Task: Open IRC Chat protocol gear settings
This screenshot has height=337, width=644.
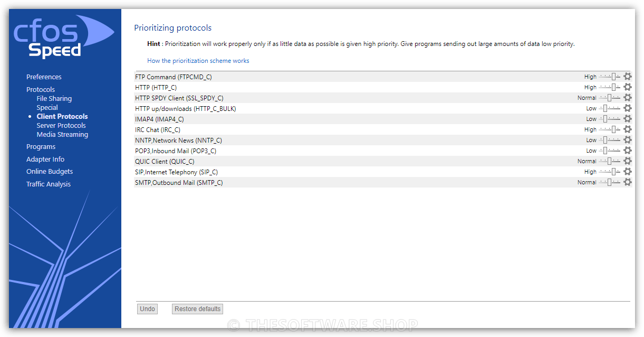Action: point(627,129)
